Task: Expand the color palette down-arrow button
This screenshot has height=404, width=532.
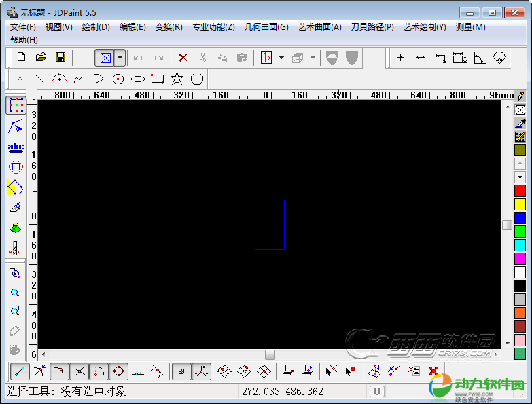Action: [x=520, y=177]
